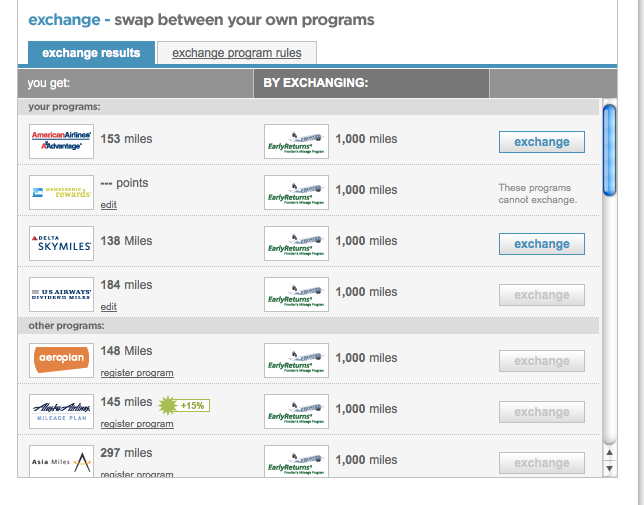Screen dimensions: 644x505
Task: Click the scrollbar down arrow
Action: point(610,468)
